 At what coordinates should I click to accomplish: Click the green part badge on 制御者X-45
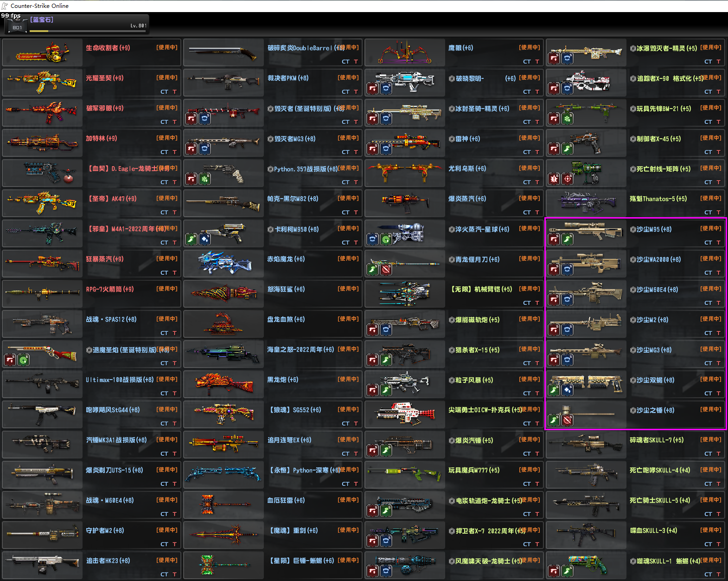pos(567,148)
